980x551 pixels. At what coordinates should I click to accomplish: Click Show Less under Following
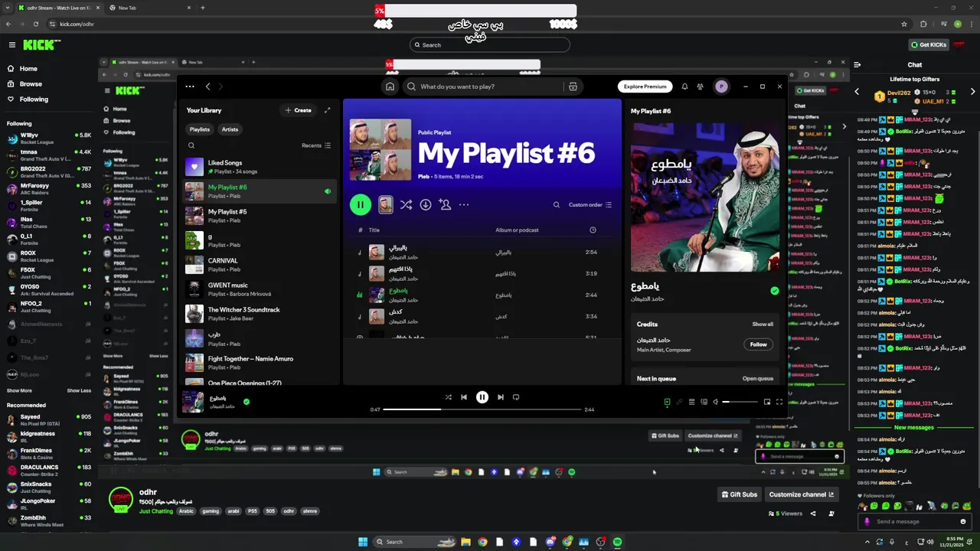click(79, 390)
